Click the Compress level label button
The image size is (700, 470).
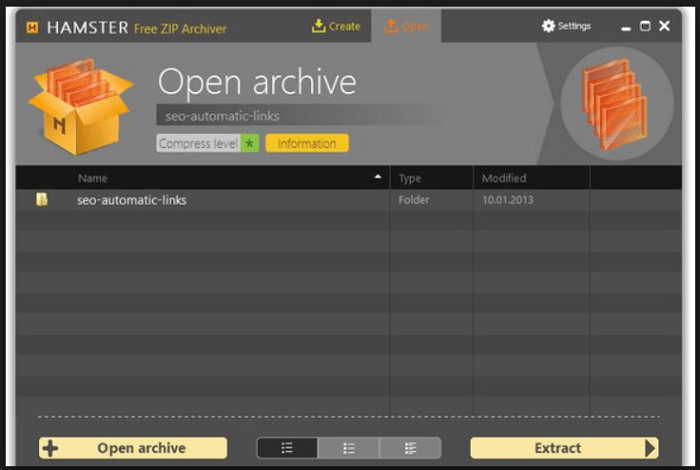pos(199,143)
